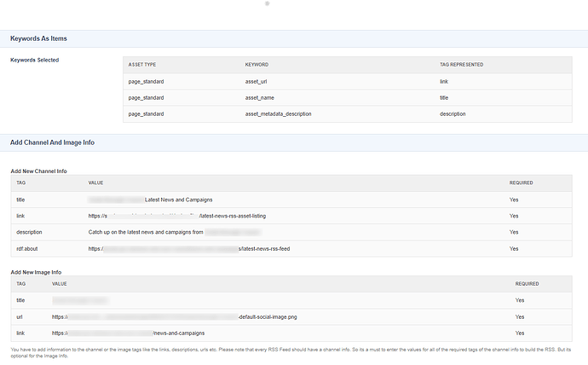Select the RSS channel info help note

point(291,352)
